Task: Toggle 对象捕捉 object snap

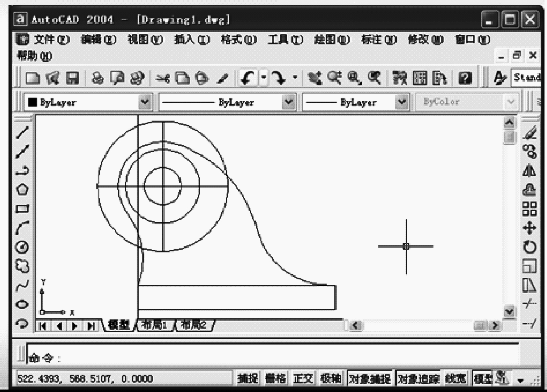Action: coord(369,378)
